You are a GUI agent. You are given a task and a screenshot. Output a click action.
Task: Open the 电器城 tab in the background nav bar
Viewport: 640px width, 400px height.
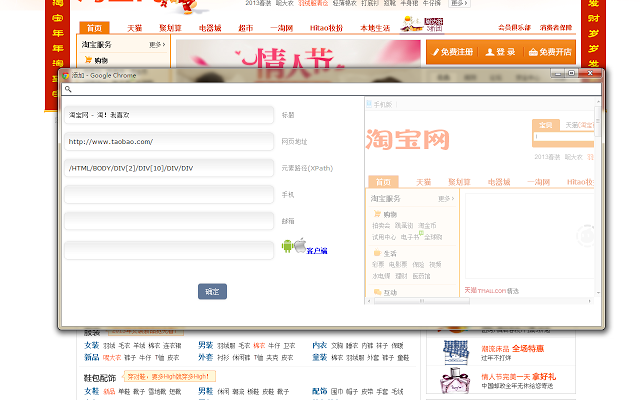coord(210,28)
